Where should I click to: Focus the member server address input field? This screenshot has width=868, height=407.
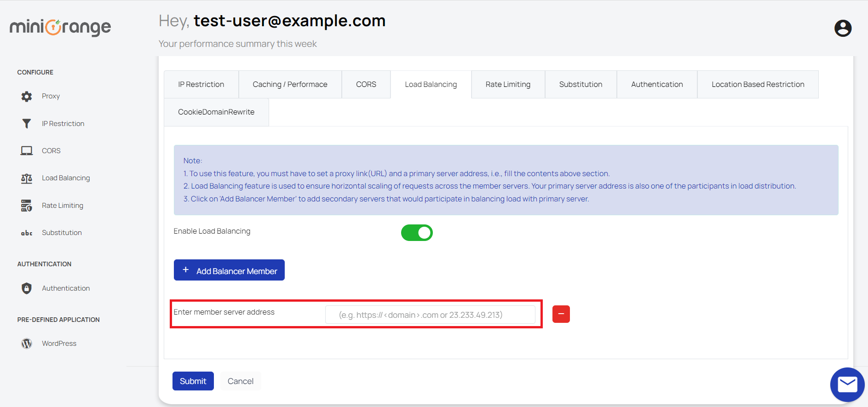pos(430,315)
